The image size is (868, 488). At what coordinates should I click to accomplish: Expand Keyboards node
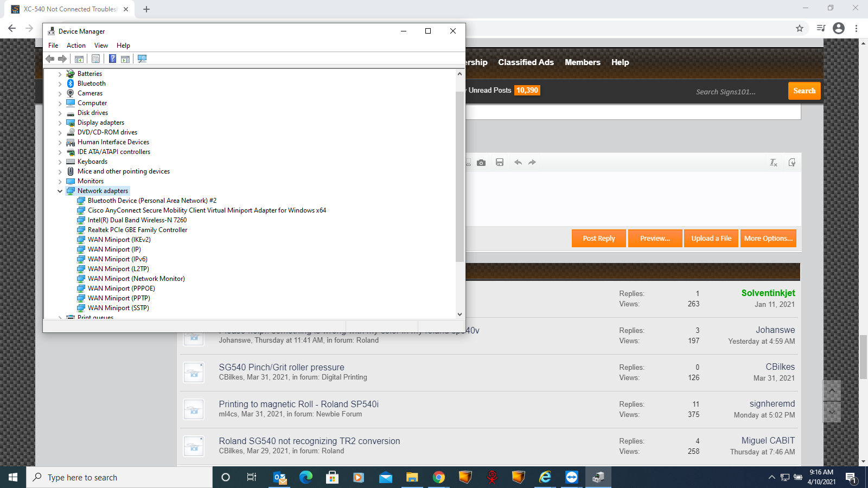(60, 162)
